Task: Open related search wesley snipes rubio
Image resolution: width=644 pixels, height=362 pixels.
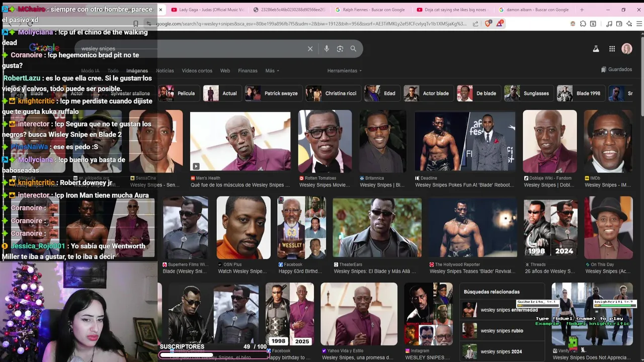Action: pos(502,331)
